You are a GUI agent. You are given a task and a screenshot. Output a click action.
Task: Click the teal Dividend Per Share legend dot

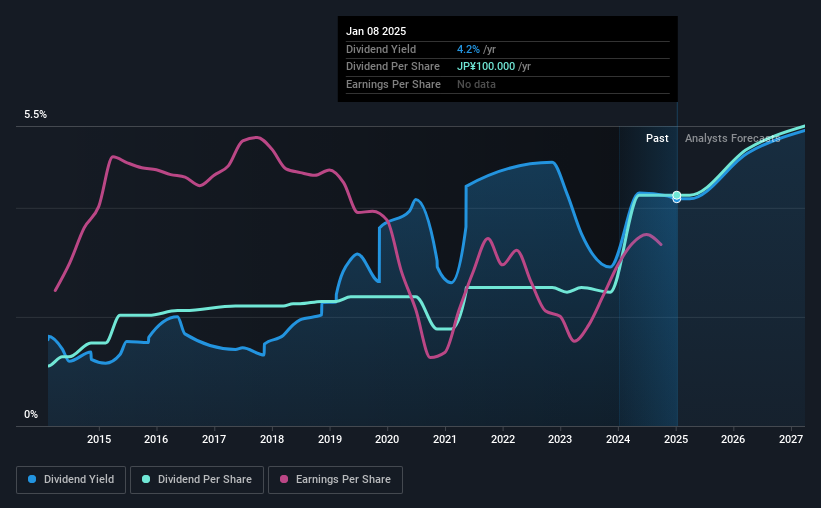(146, 479)
